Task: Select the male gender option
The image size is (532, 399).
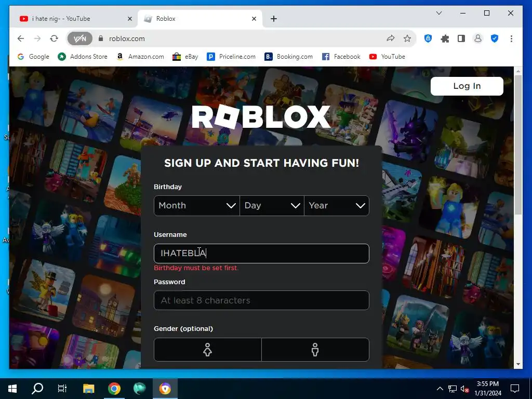Action: click(315, 350)
